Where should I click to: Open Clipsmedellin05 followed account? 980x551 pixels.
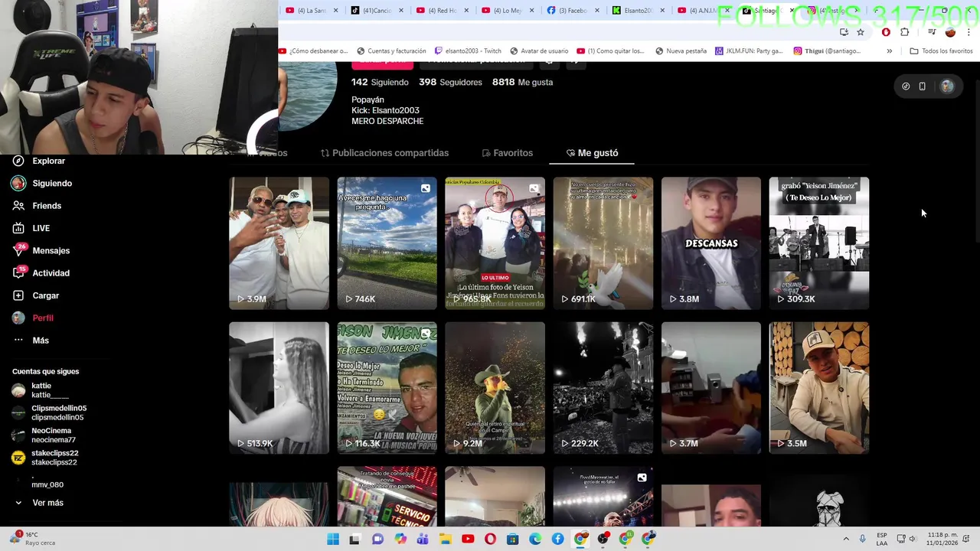pos(50,413)
